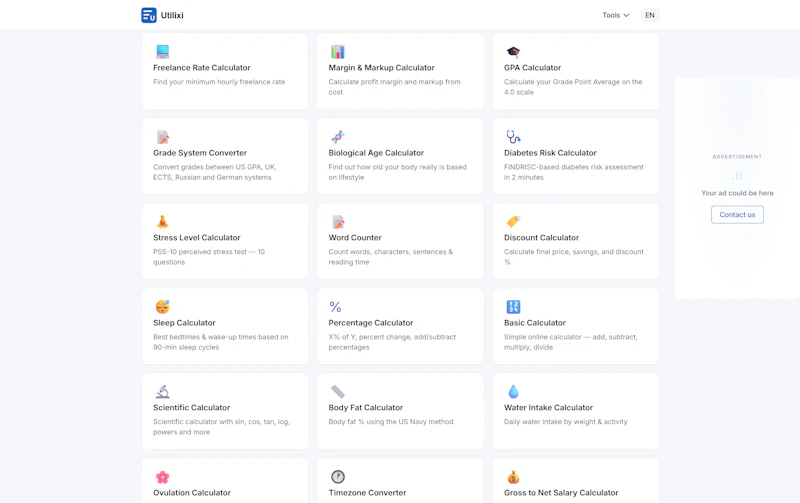
Task: Click "Best bedtimes & wake-up times" description
Action: click(x=220, y=342)
